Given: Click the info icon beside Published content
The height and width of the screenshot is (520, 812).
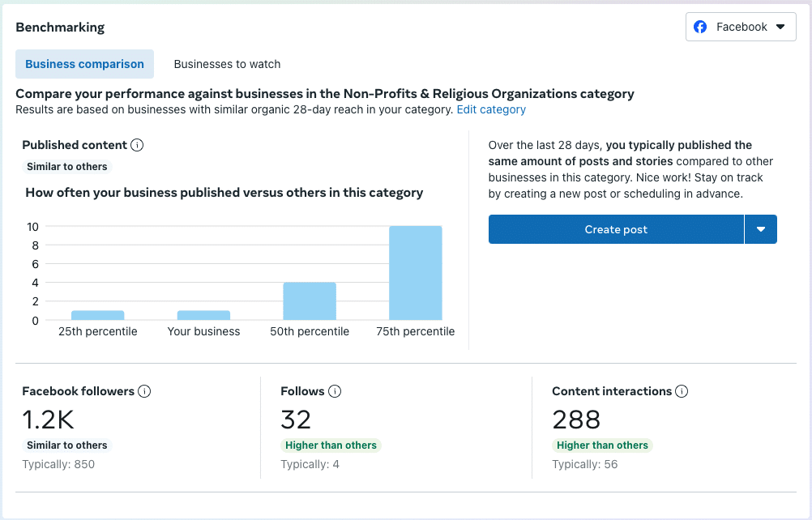Looking at the screenshot, I should tap(137, 145).
